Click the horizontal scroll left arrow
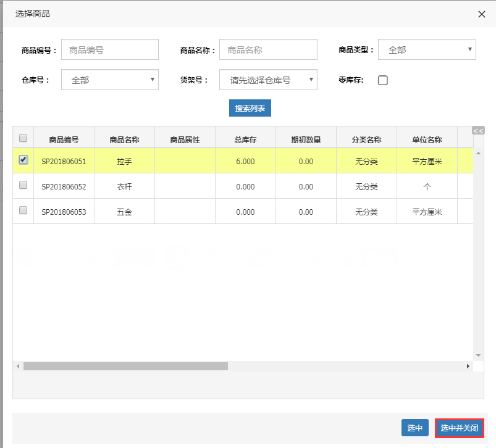The width and height of the screenshot is (496, 448). (x=18, y=366)
